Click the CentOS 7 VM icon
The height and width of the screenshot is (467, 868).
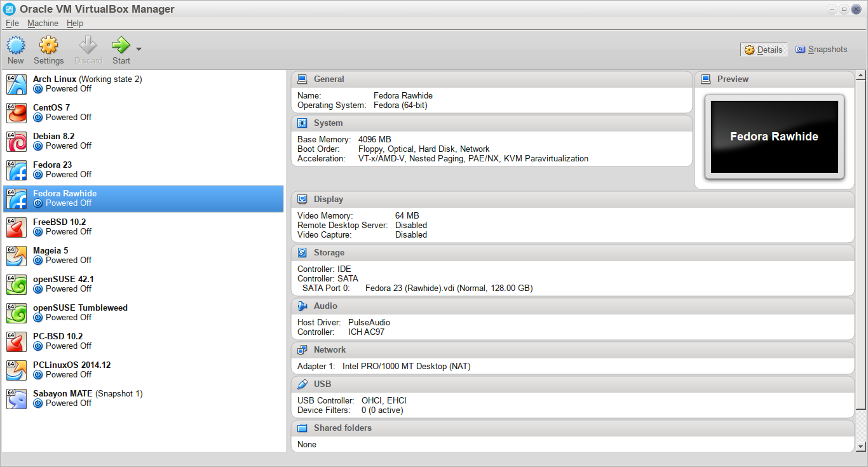point(17,112)
